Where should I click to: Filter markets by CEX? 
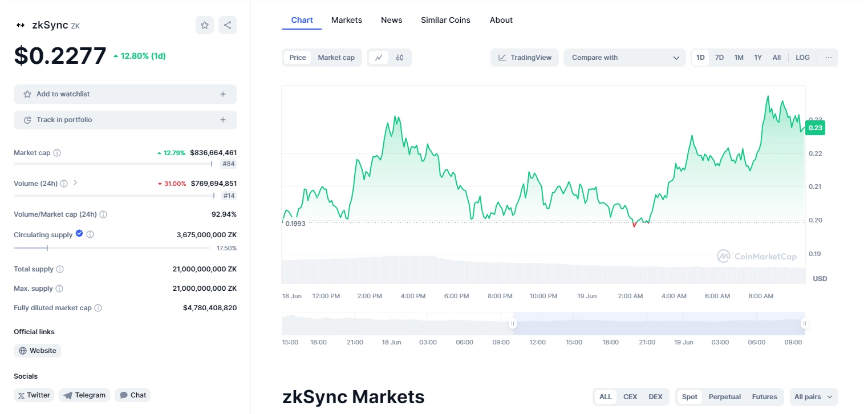coord(630,397)
